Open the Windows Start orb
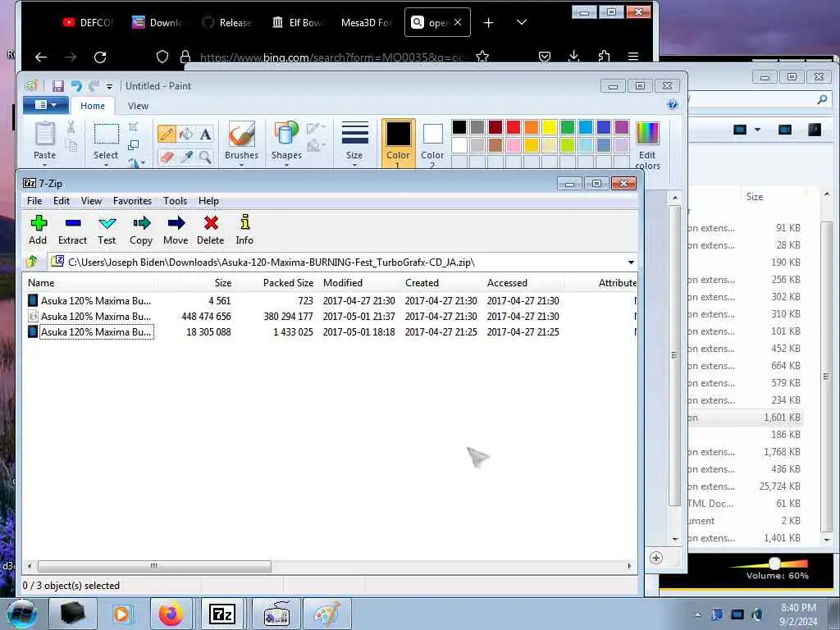Screen dimensions: 840x630 (x=22, y=614)
